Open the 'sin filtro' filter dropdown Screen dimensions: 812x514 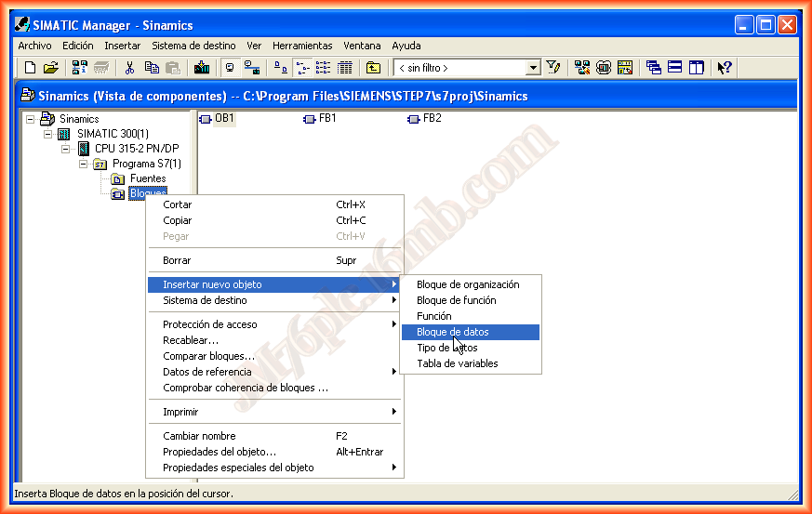click(533, 68)
